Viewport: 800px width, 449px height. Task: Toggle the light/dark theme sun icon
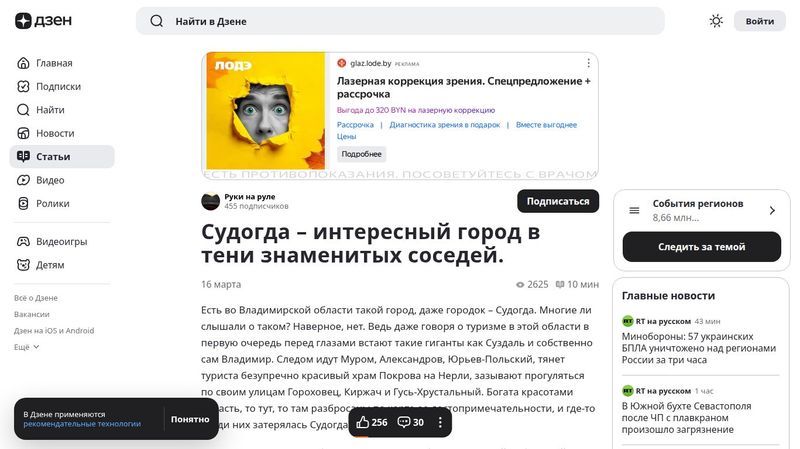[716, 21]
